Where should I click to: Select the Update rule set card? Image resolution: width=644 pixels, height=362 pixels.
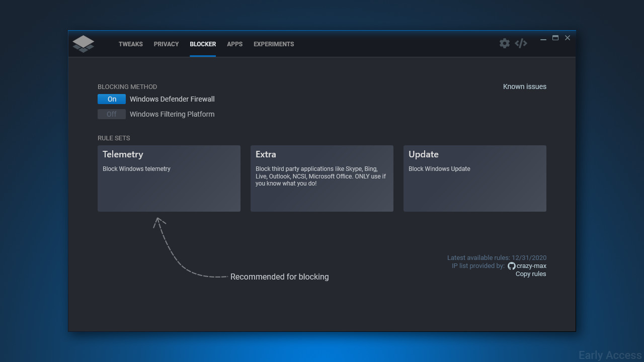click(x=475, y=178)
